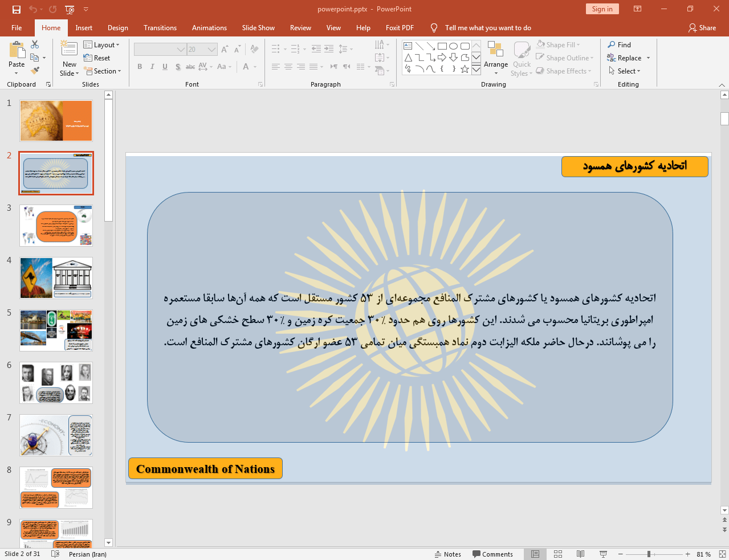This screenshot has height=560, width=729.
Task: Start slideshow from beginning icon
Action: (70, 9)
